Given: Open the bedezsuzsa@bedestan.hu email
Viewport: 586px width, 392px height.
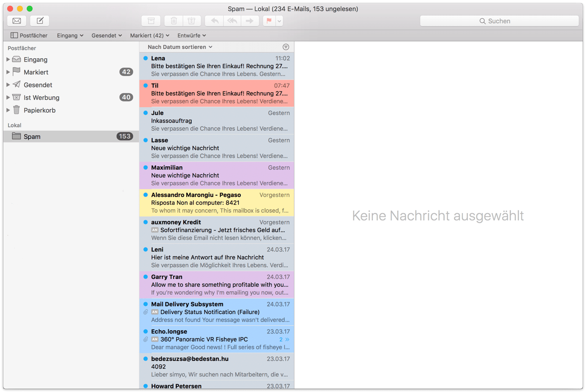Looking at the screenshot, I should point(217,367).
